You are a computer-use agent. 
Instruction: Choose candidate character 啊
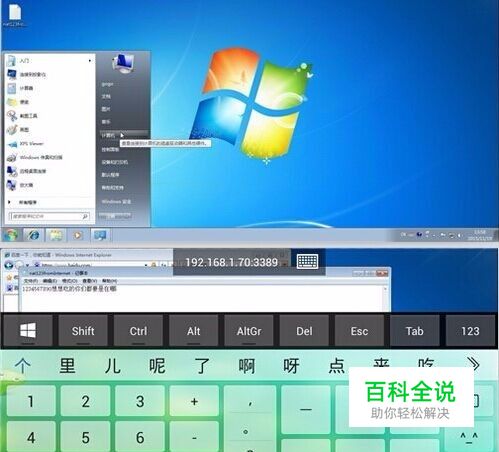tap(247, 366)
